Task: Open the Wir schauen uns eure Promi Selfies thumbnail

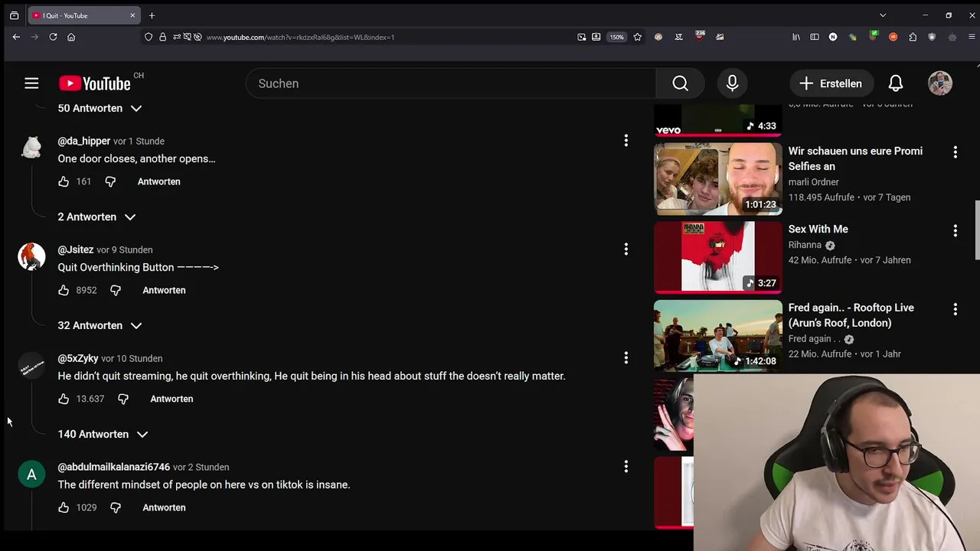Action: (718, 179)
